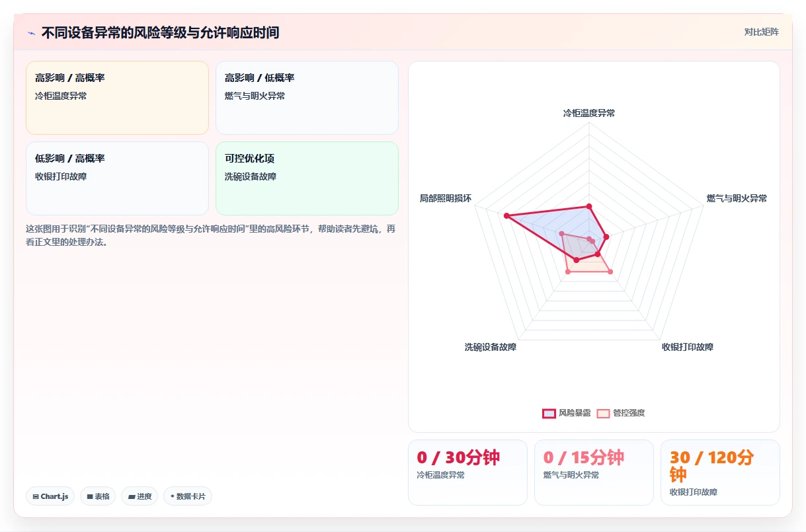Click the chart title 不同设备异常的风险等级与允许响应时间
The width and height of the screenshot is (806, 532).
coord(160,32)
